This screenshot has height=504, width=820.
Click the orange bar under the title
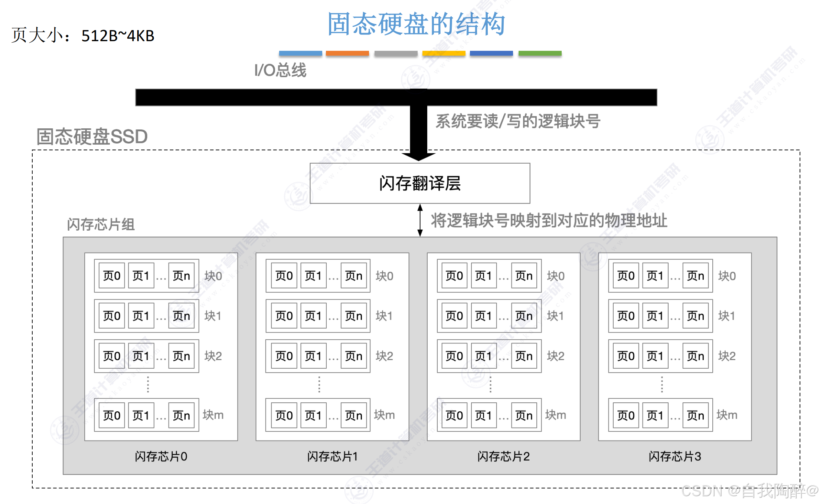[x=347, y=53]
